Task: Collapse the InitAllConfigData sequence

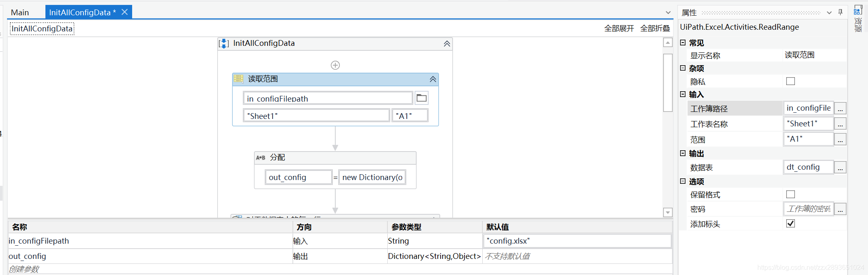Action: click(x=447, y=44)
